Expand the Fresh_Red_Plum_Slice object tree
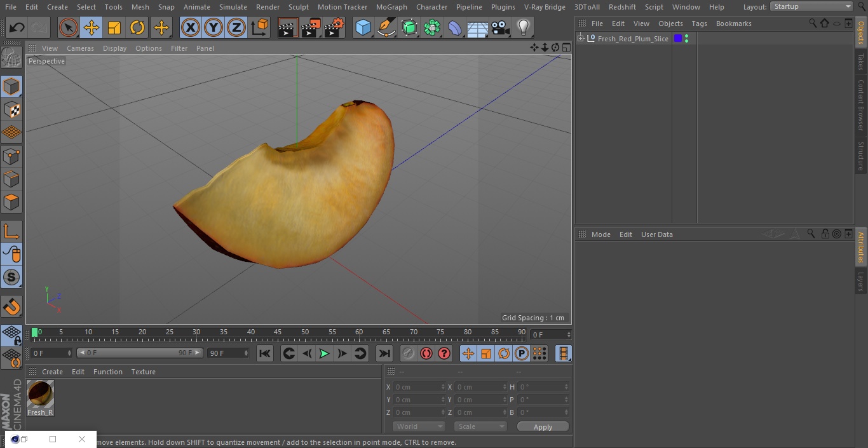The image size is (868, 448). [x=580, y=39]
